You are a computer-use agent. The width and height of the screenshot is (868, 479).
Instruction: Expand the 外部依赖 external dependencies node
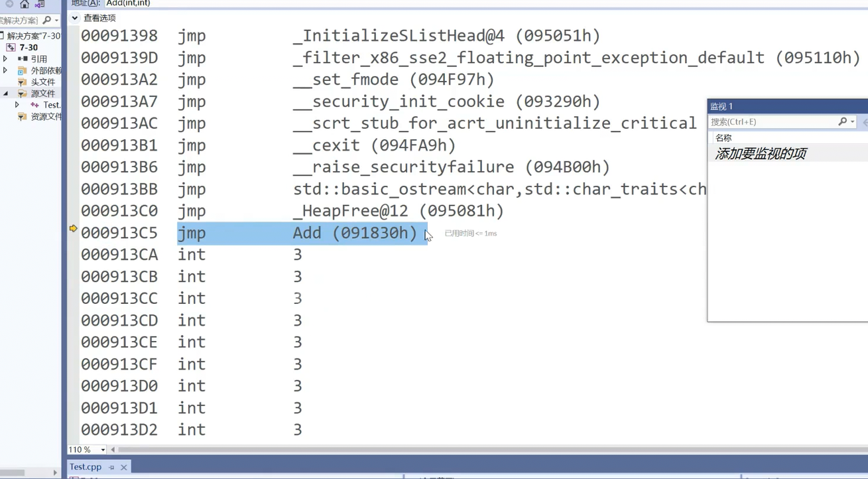5,70
